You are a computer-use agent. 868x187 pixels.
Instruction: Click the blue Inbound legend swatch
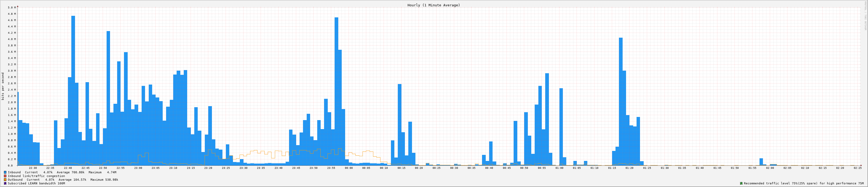[5, 172]
